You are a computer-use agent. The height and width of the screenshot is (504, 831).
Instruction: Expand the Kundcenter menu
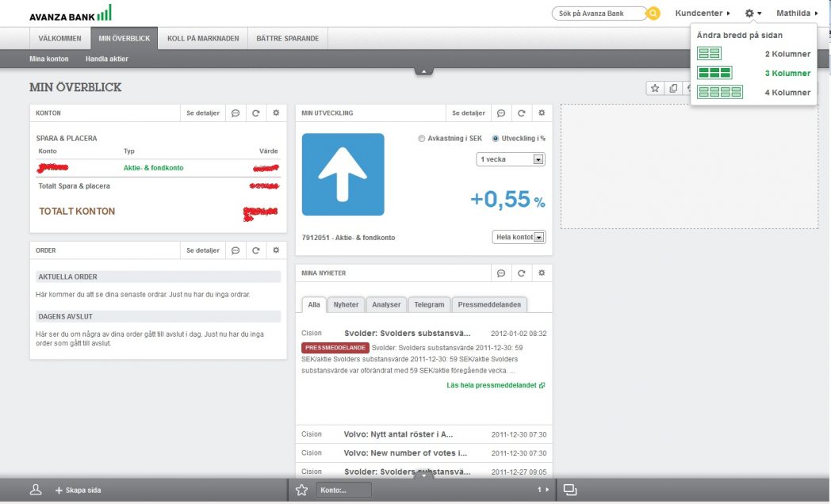tap(702, 13)
